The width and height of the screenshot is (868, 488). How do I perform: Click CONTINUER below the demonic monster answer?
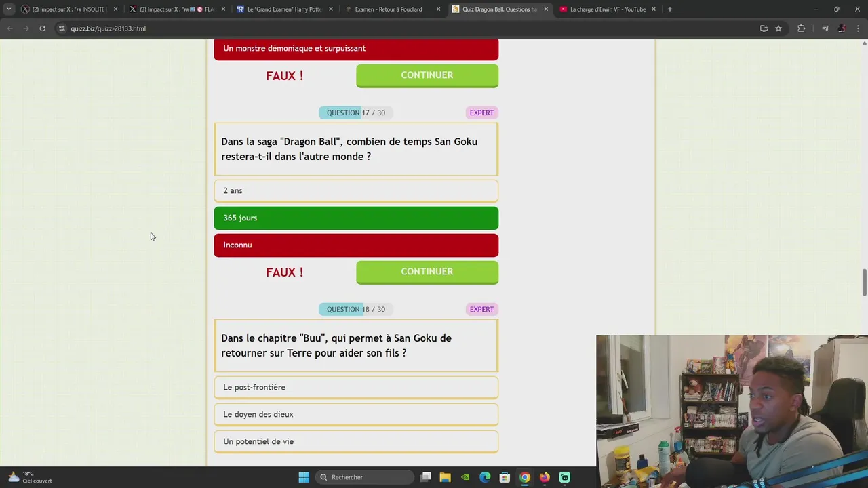[427, 75]
